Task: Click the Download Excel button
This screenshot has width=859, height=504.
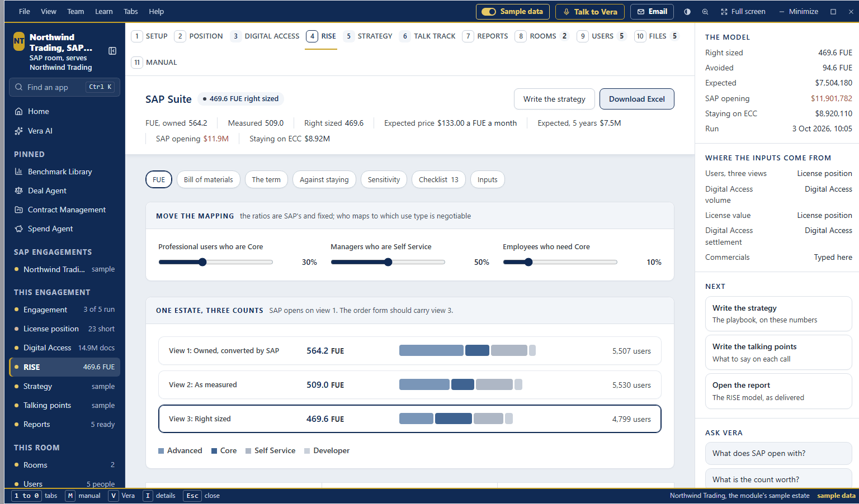Action: 636,99
